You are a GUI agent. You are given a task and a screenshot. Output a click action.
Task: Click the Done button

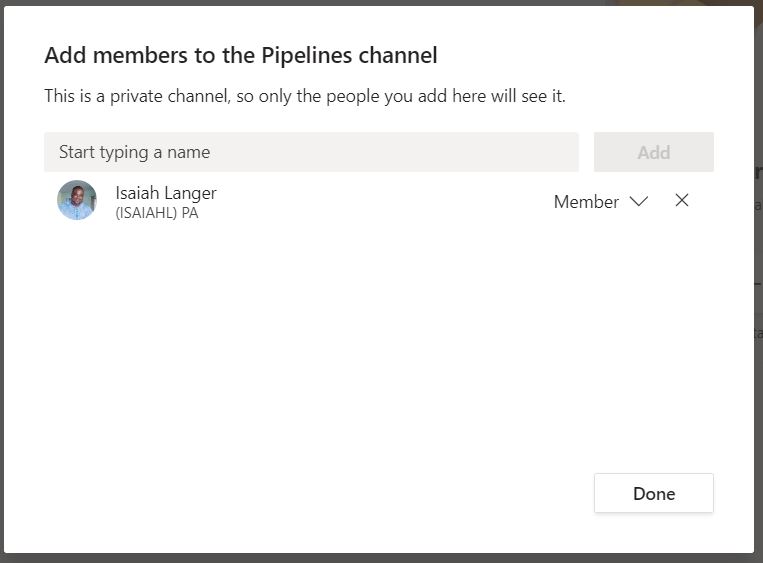tap(653, 493)
